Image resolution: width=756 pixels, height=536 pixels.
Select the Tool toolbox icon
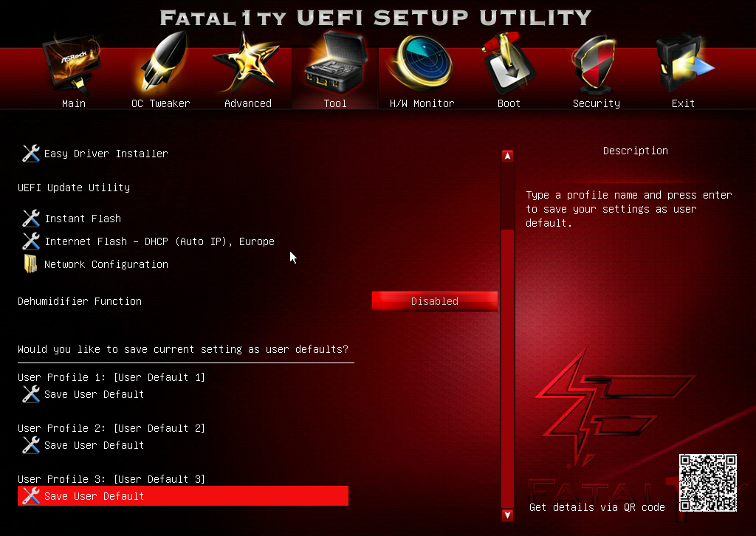coord(335,63)
